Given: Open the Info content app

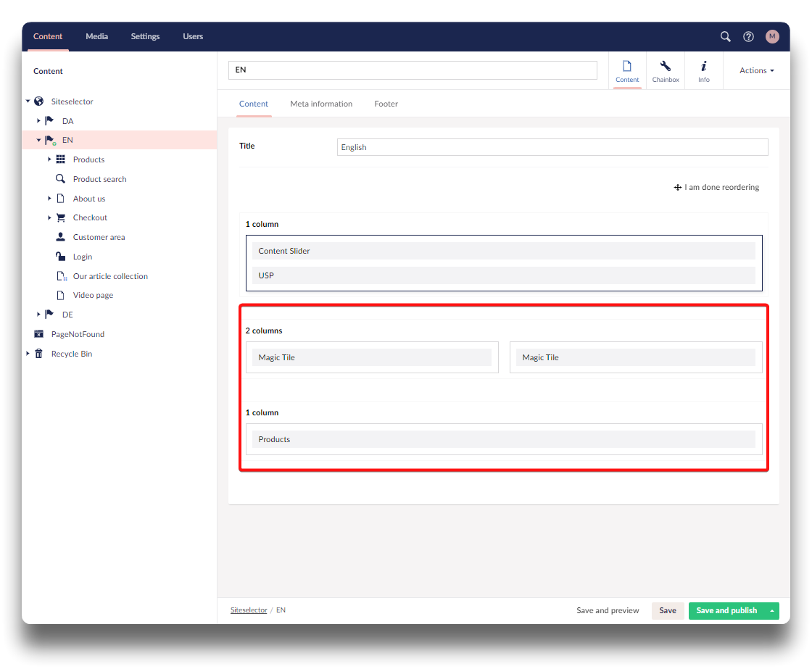Looking at the screenshot, I should point(703,71).
